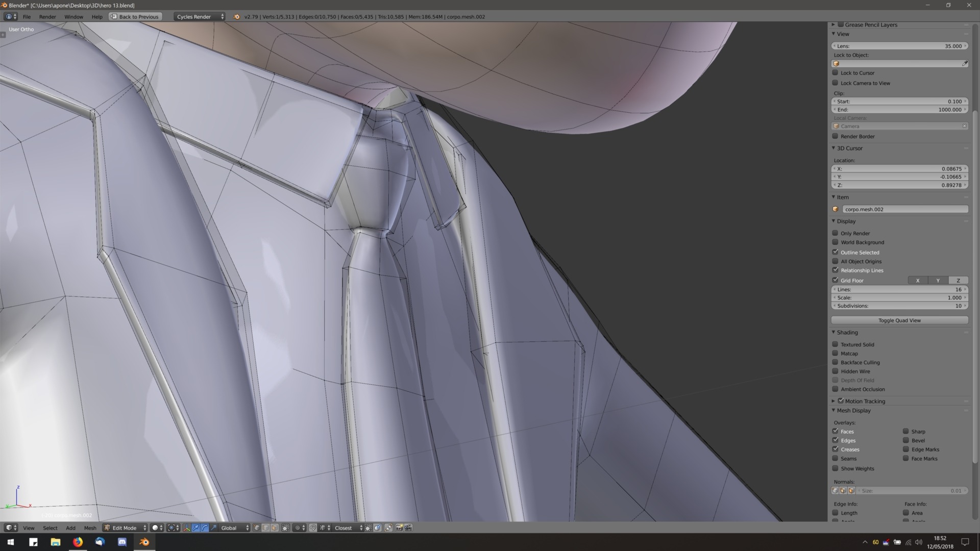Click the Blender logo in info header
980x551 pixels.
click(x=236, y=17)
